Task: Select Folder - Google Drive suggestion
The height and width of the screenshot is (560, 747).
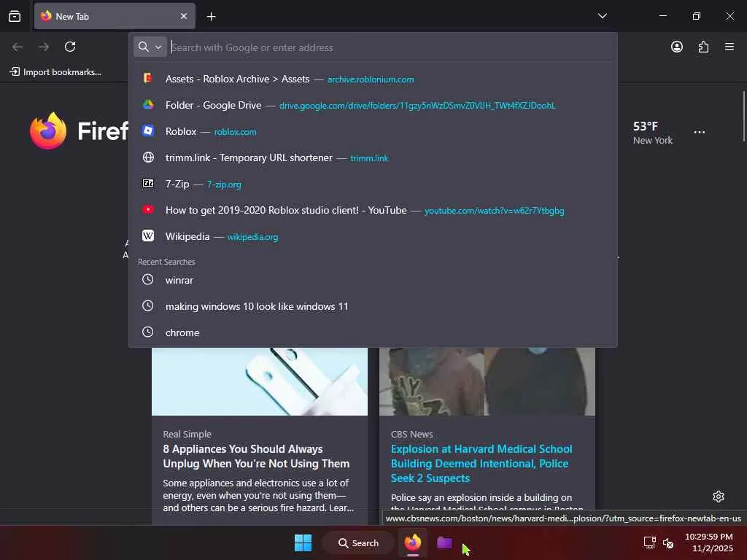Action: click(373, 105)
